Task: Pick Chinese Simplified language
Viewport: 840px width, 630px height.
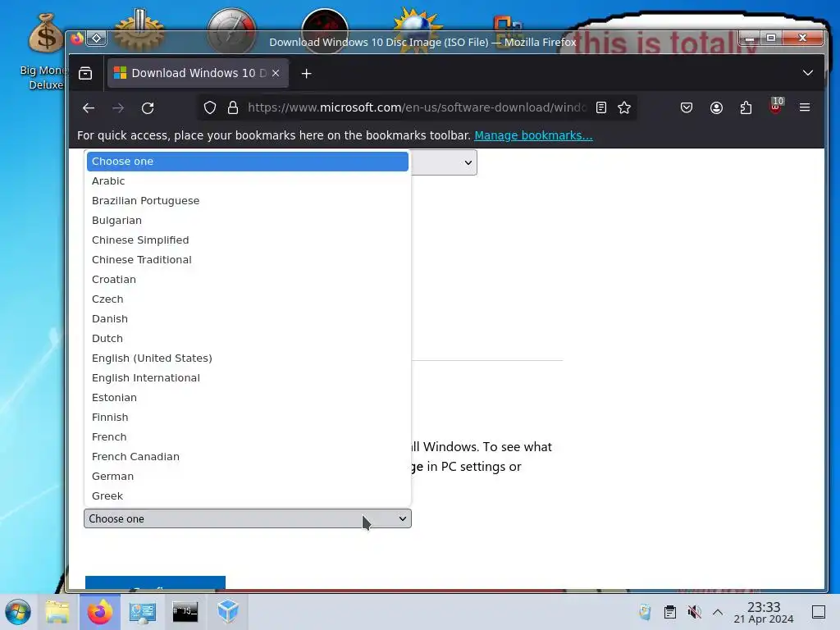Action: click(248, 240)
